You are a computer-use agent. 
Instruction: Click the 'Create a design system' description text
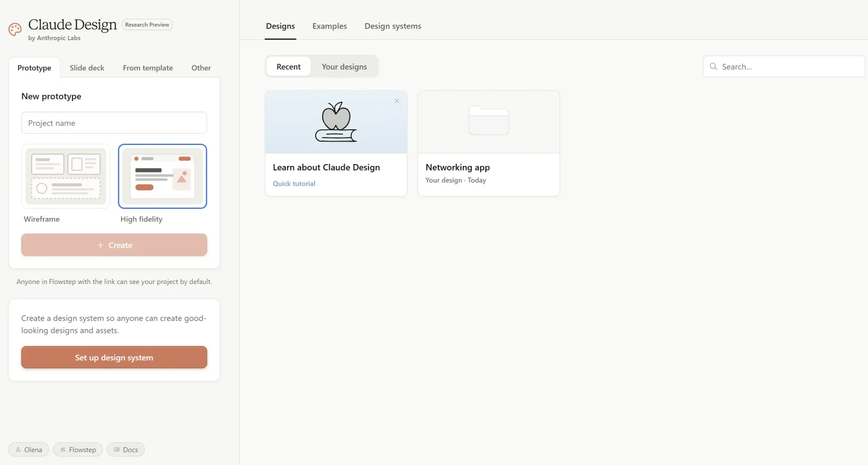pos(114,324)
